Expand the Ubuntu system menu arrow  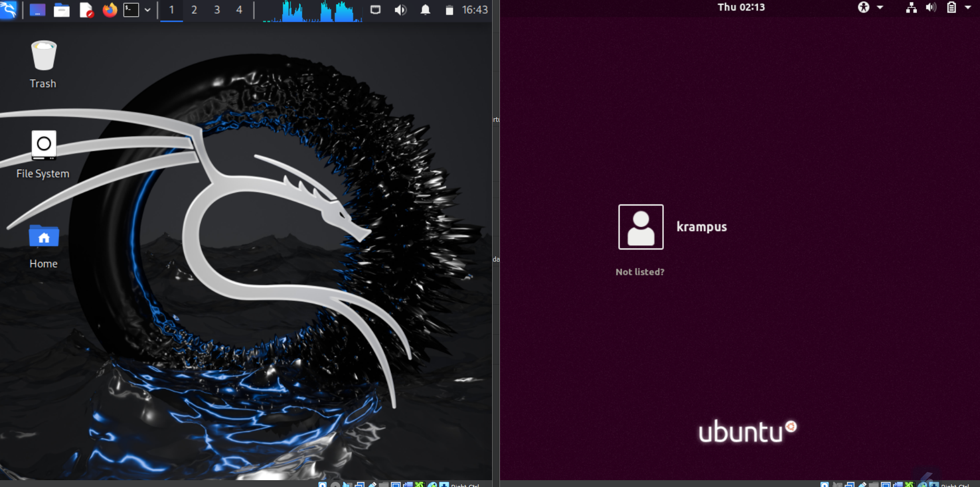(968, 7)
